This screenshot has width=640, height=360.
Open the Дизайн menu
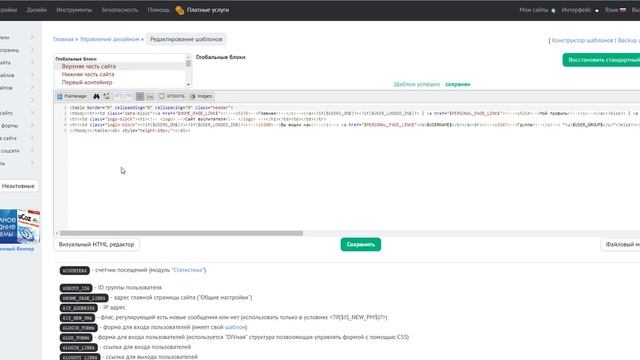click(37, 10)
